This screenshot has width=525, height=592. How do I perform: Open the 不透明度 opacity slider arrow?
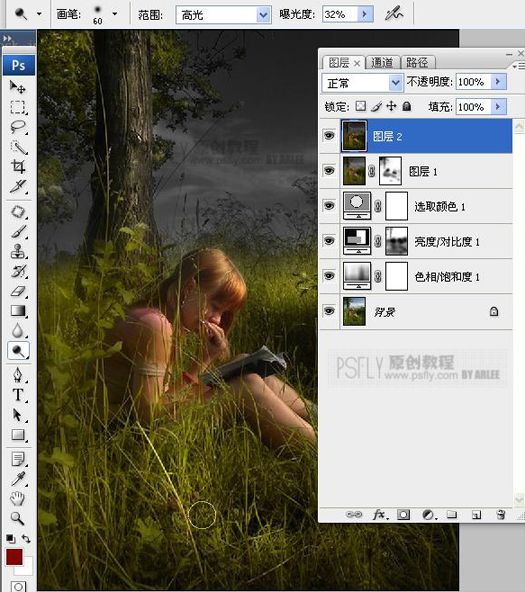click(498, 82)
